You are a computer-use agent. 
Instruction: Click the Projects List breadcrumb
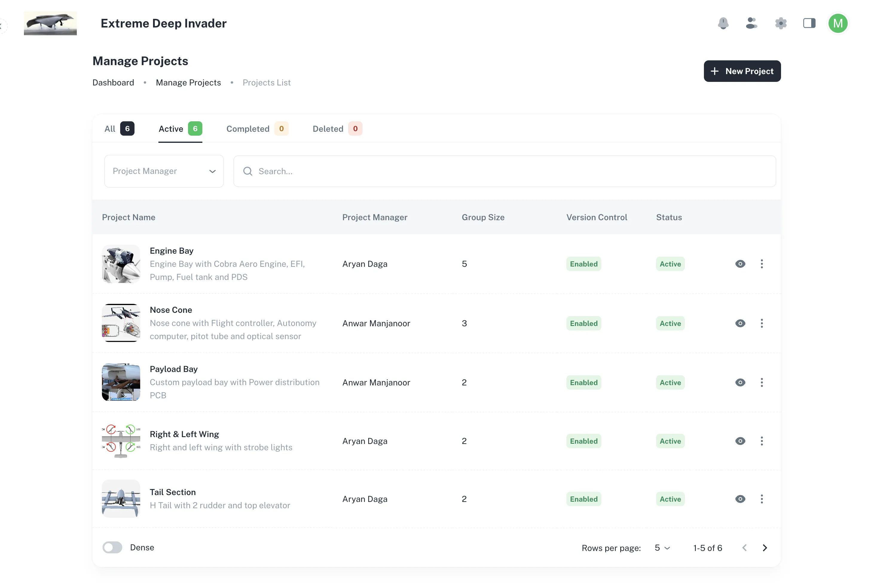point(267,82)
